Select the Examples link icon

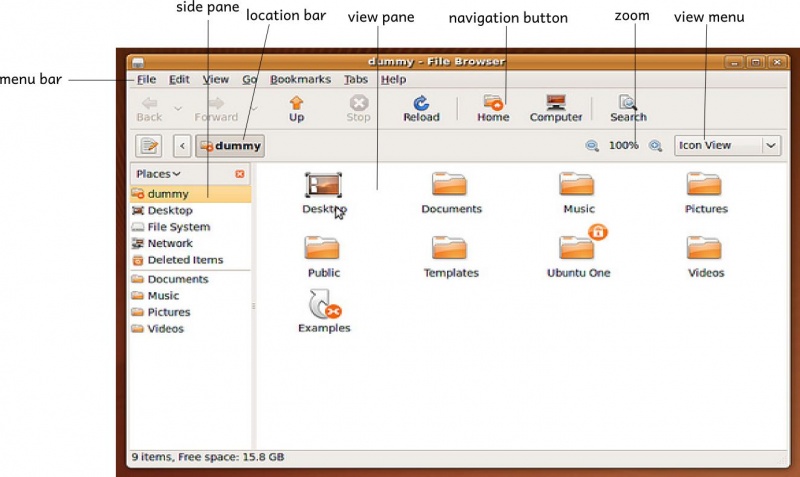pyautogui.click(x=324, y=305)
